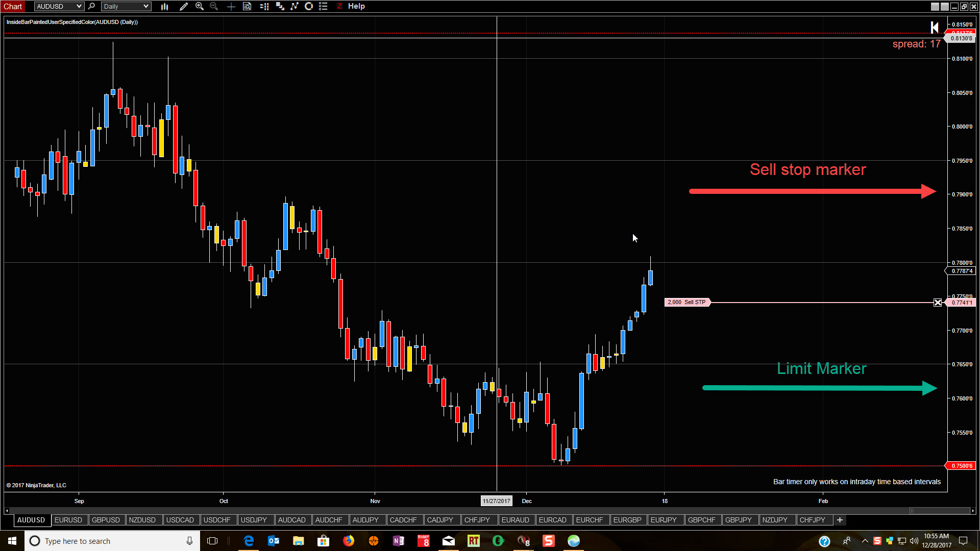Show hidden system tray icons chevron
This screenshot has height=551, width=980.
(x=865, y=541)
